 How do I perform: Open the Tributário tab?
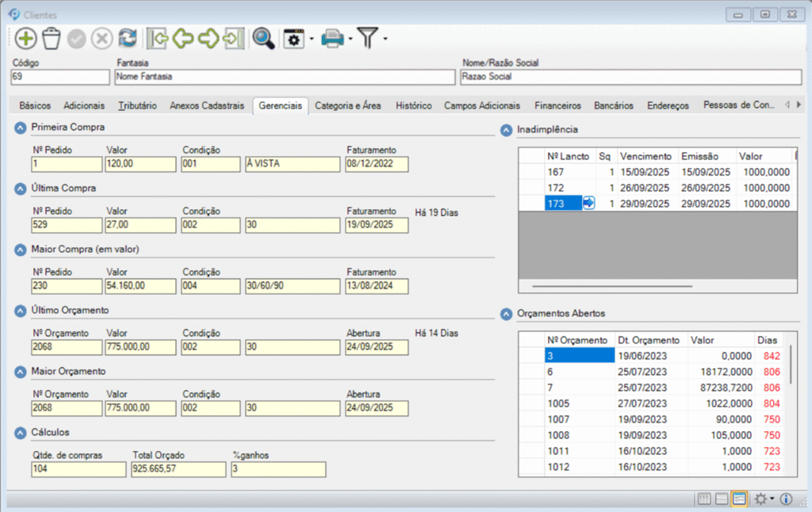coord(137,105)
